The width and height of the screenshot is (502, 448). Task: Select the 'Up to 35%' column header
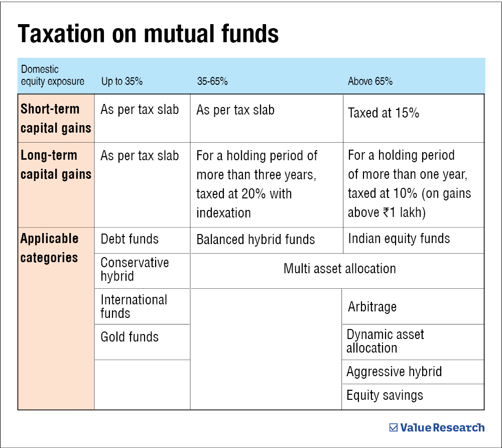pyautogui.click(x=122, y=81)
